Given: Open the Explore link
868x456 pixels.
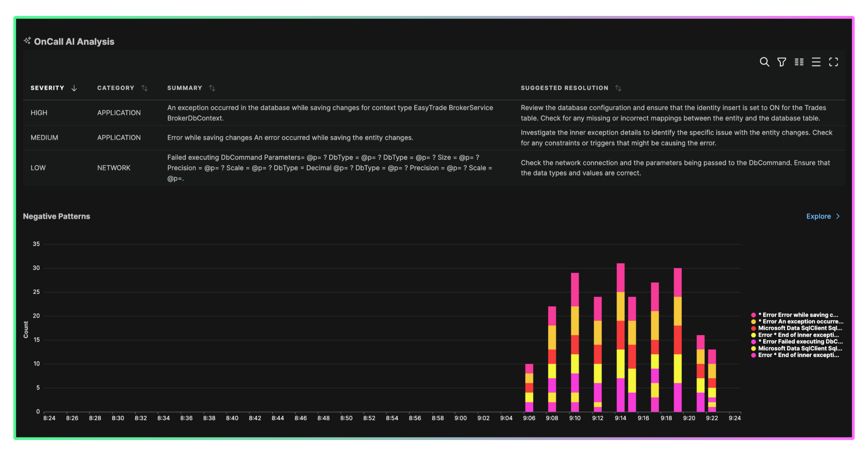Looking at the screenshot, I should (x=818, y=216).
